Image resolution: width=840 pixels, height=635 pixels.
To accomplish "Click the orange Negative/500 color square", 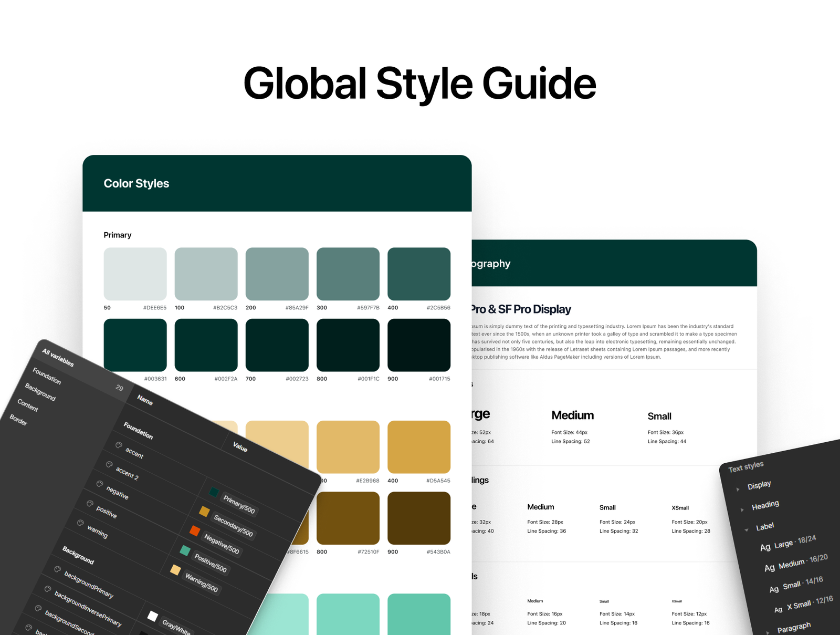I will click(x=195, y=530).
